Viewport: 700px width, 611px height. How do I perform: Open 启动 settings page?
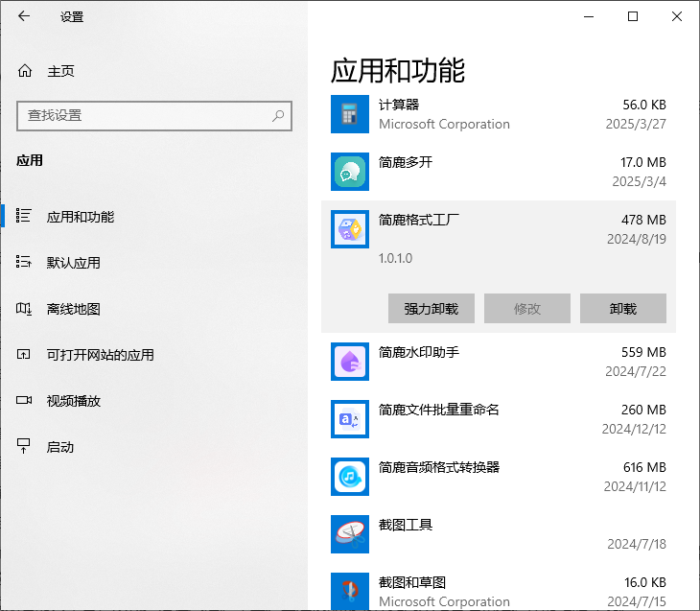click(x=59, y=447)
